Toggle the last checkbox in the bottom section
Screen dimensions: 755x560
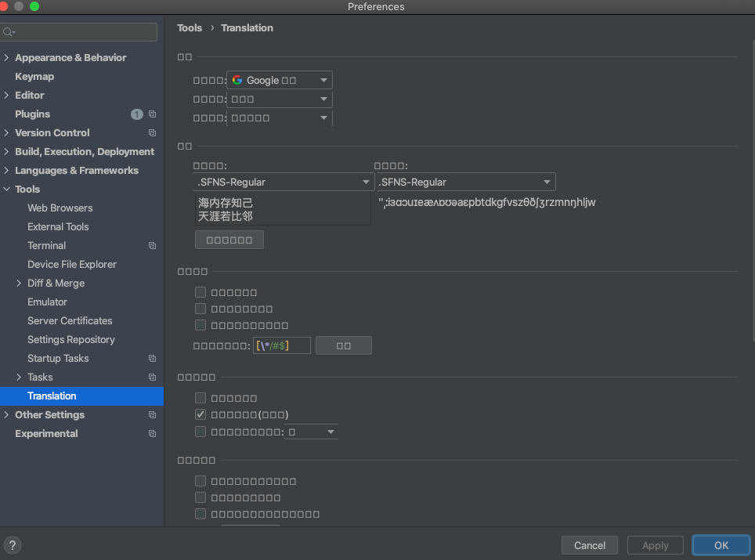pos(200,514)
